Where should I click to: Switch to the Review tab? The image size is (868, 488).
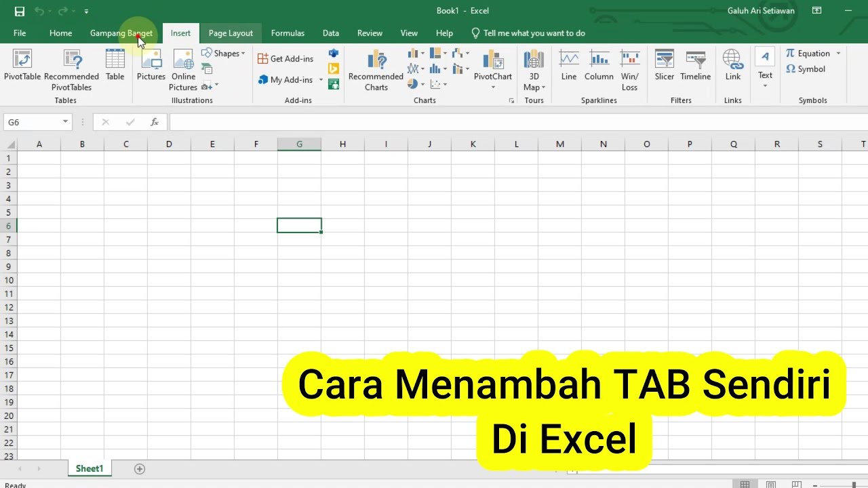point(370,33)
